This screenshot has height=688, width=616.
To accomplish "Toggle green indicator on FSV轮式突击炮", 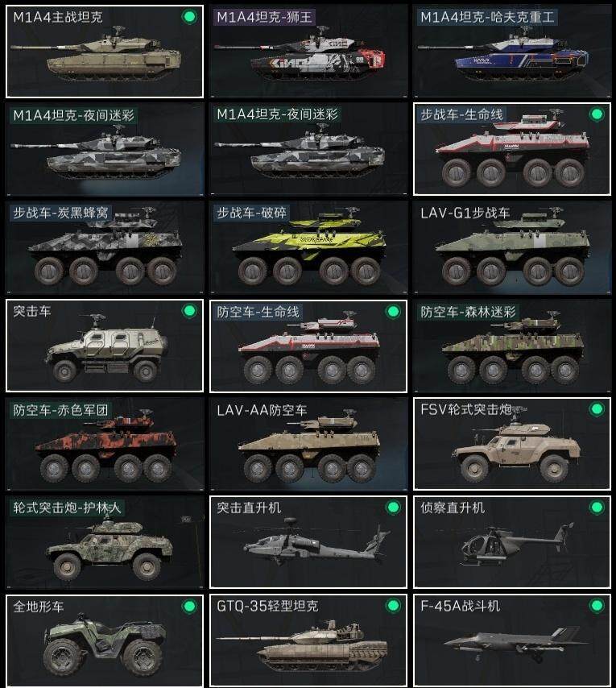I will pyautogui.click(x=596, y=409).
